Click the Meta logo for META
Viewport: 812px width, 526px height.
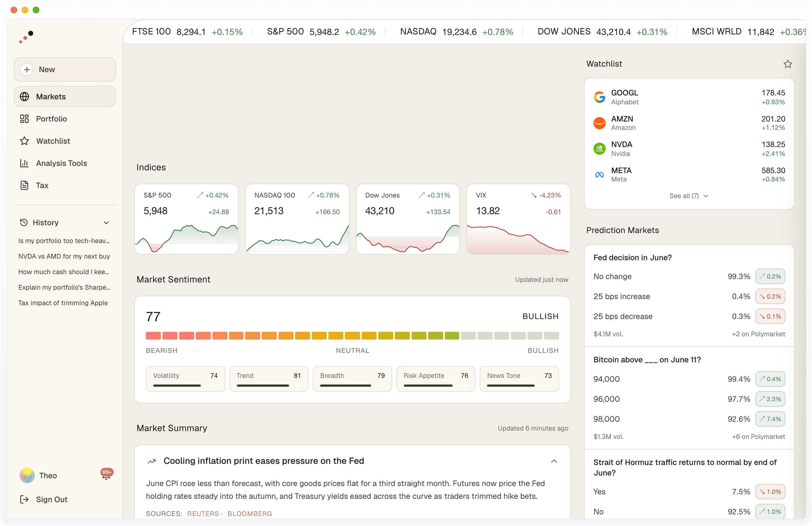point(600,175)
